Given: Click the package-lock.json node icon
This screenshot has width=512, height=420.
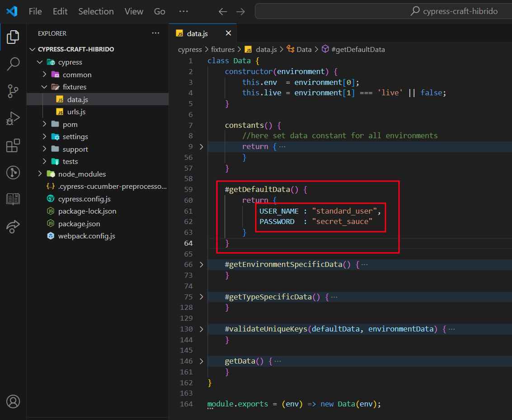Looking at the screenshot, I should tap(51, 211).
